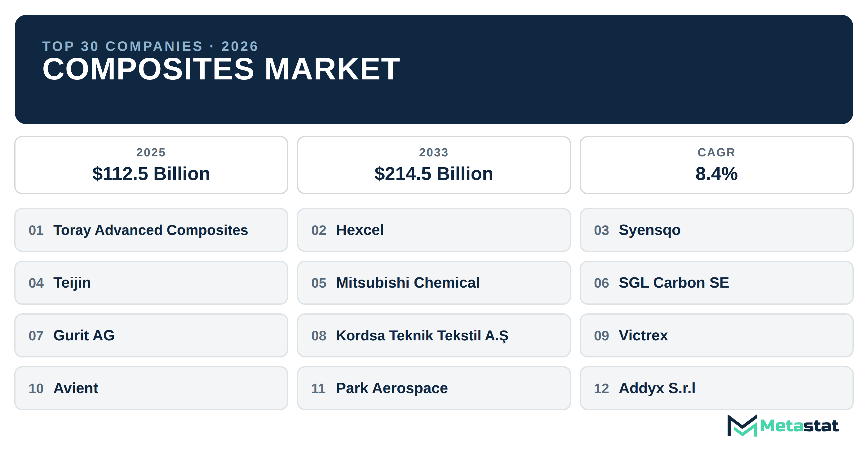Click the Metastat wordmark text

click(x=799, y=426)
